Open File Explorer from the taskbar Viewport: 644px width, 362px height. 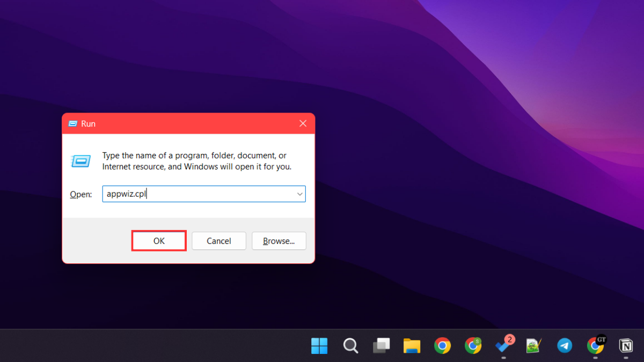pyautogui.click(x=412, y=346)
